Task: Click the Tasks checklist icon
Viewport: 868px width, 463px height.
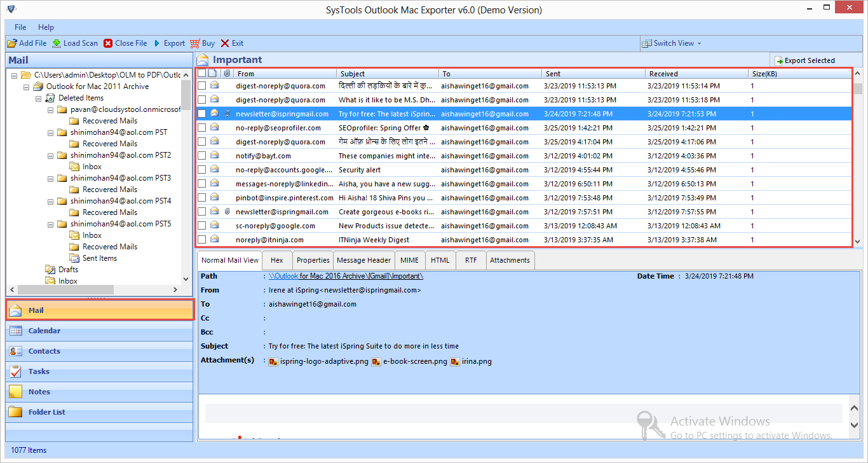Action: pyautogui.click(x=16, y=371)
